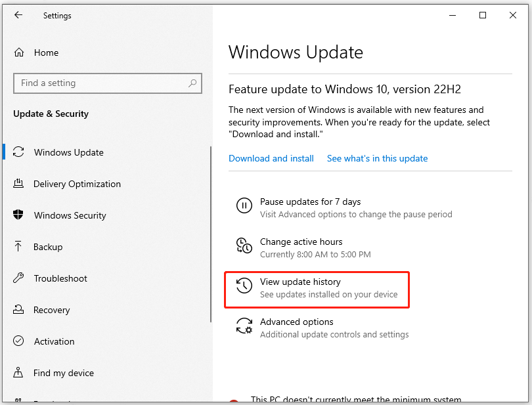Image resolution: width=532 pixels, height=405 pixels.
Task: Open the Home icon in Settings
Action: [20, 53]
